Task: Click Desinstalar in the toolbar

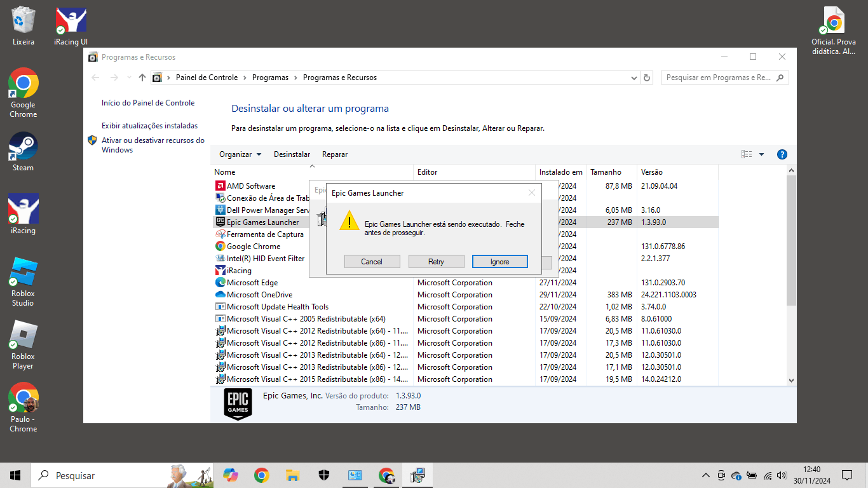Action: click(292, 154)
